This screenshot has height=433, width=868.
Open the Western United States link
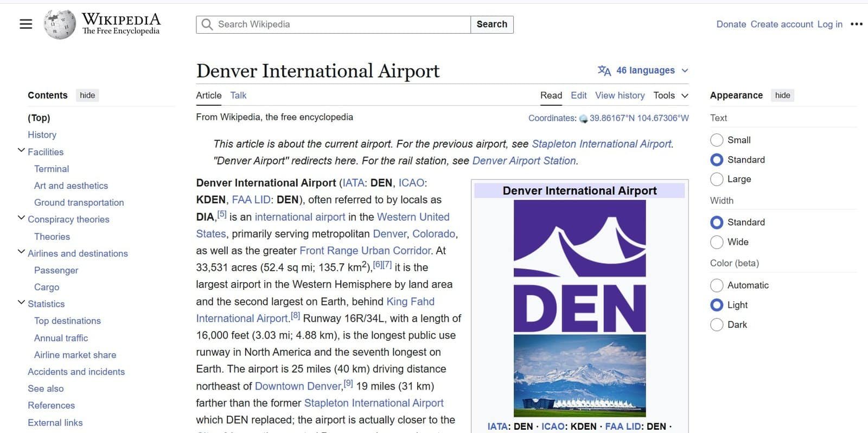tap(413, 217)
